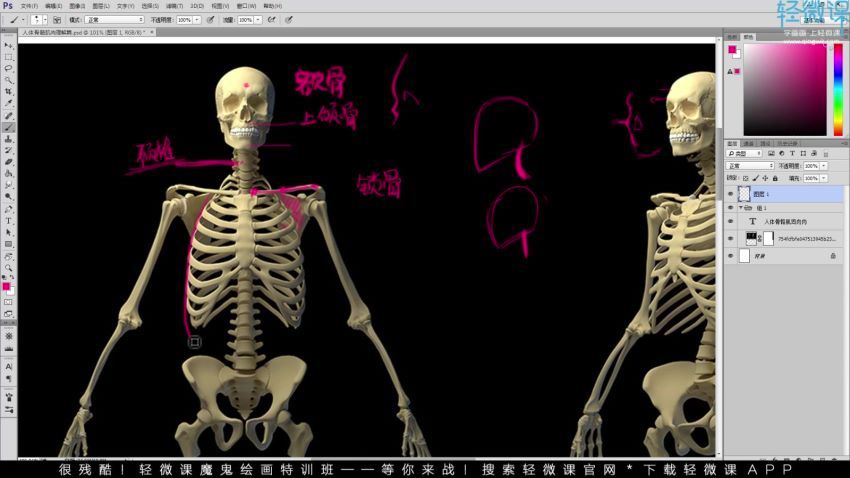Screen dimensions: 850x478
Task: Open the Brush panel from options bar
Action: (x=57, y=20)
